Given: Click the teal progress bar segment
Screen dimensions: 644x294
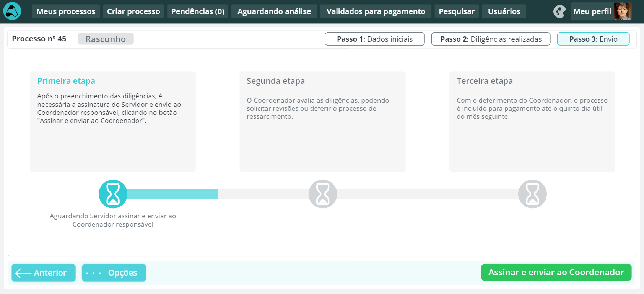Looking at the screenshot, I should point(172,194).
